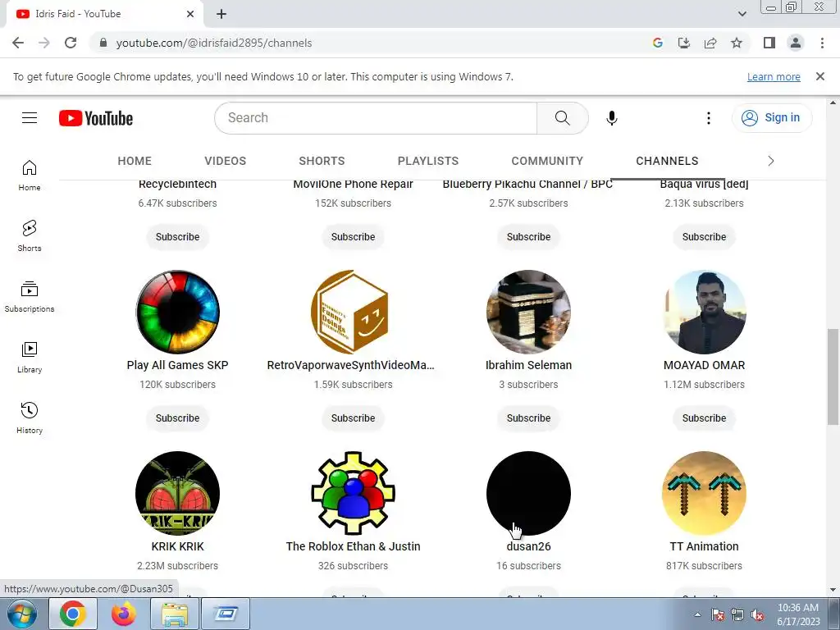
Task: Open the YouTube hamburger guide menu
Action: pyautogui.click(x=30, y=118)
